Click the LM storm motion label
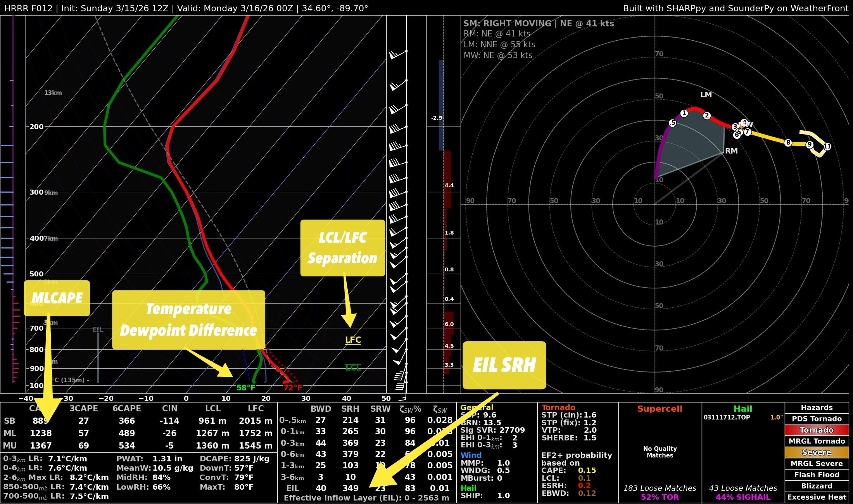 [x=706, y=95]
